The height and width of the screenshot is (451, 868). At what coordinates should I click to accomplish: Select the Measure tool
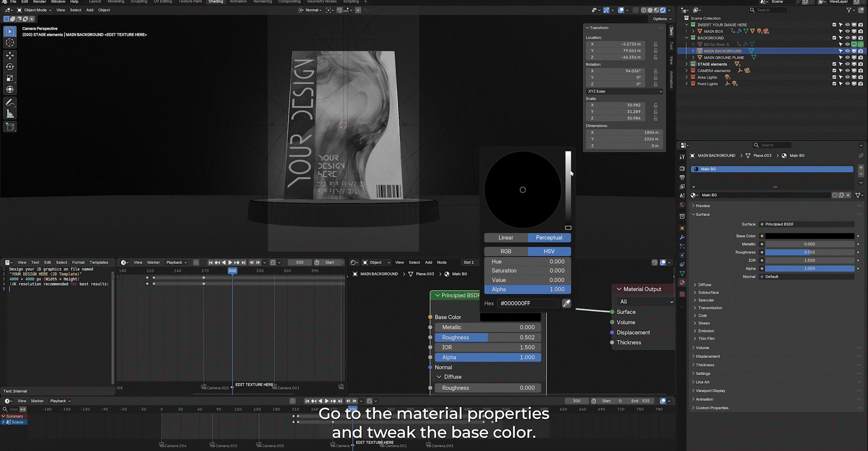click(10, 114)
